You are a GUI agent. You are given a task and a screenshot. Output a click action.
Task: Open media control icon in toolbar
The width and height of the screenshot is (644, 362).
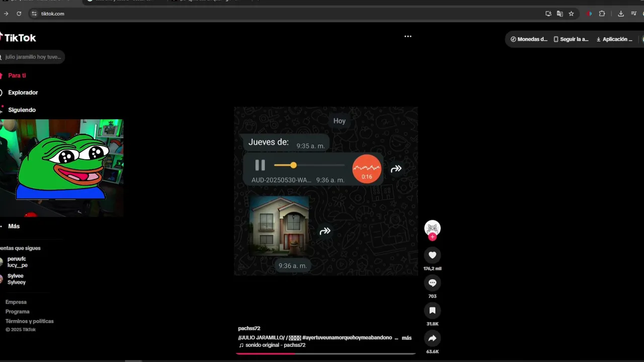(x=633, y=14)
